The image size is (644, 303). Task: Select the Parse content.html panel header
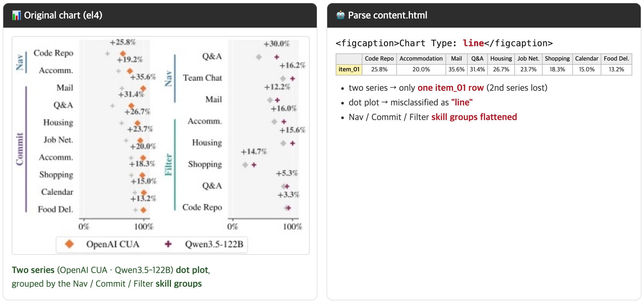(x=484, y=15)
